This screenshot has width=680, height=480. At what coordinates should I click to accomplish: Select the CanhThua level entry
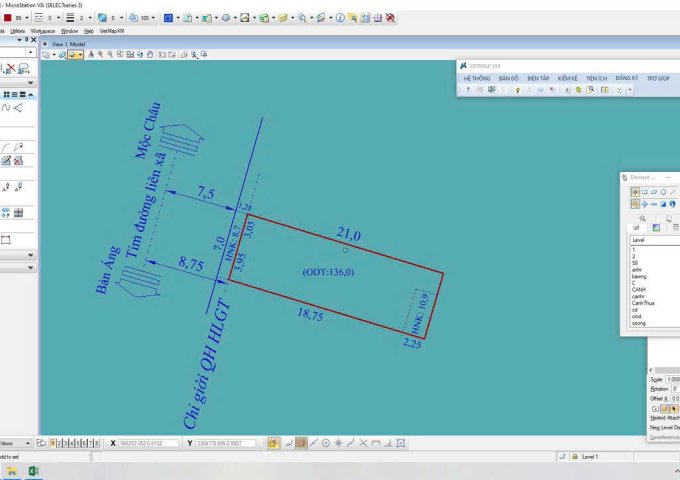(641, 303)
